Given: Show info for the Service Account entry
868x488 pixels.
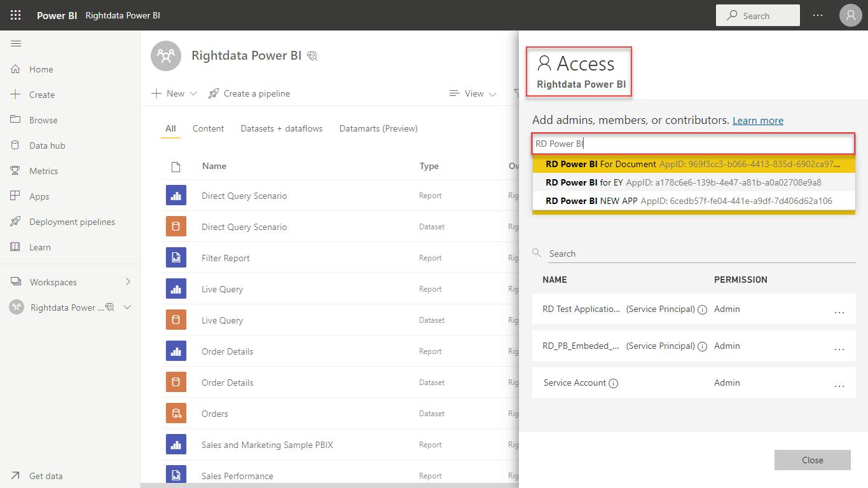Looking at the screenshot, I should (x=613, y=383).
